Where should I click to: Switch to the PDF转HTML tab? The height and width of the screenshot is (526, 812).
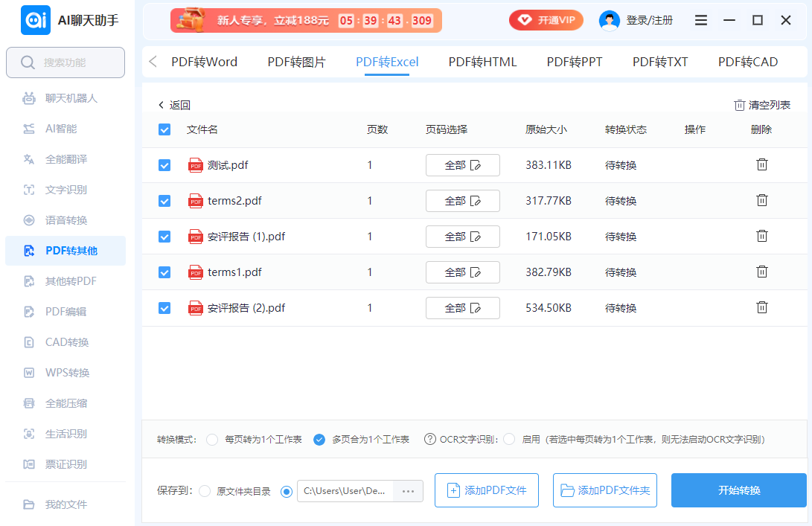coord(482,62)
